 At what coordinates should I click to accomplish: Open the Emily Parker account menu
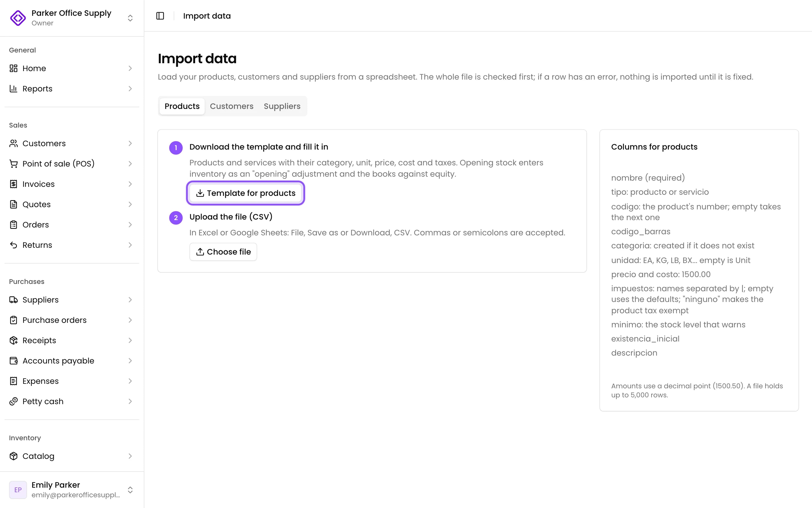point(72,490)
